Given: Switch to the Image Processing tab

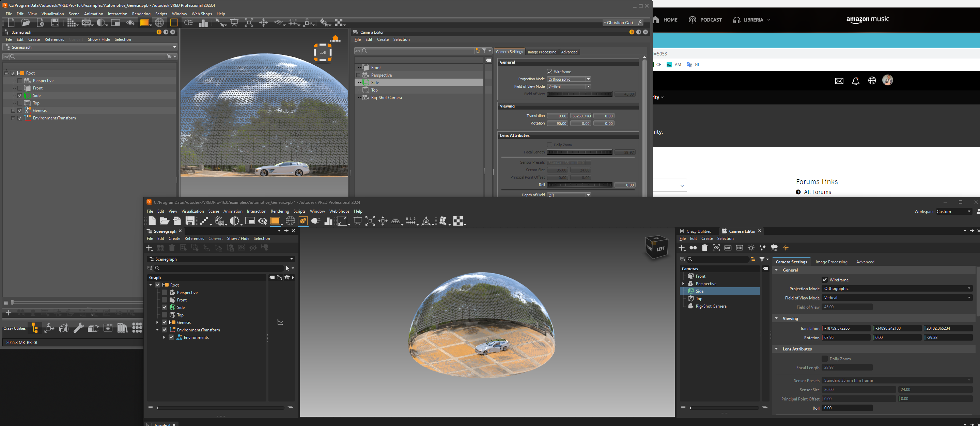Looking at the screenshot, I should click(x=831, y=262).
